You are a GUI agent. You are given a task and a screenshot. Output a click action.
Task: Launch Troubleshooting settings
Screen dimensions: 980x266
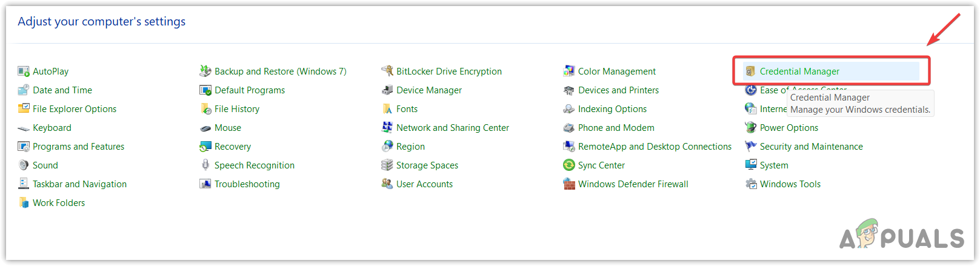tap(247, 184)
